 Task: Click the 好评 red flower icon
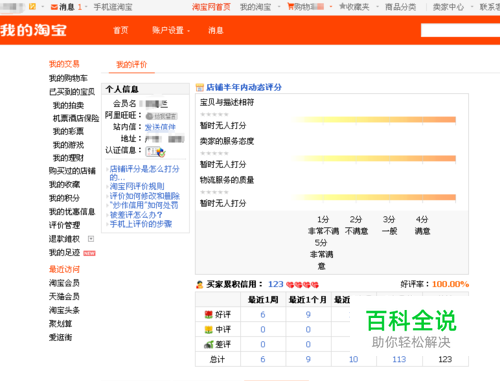[x=209, y=314]
